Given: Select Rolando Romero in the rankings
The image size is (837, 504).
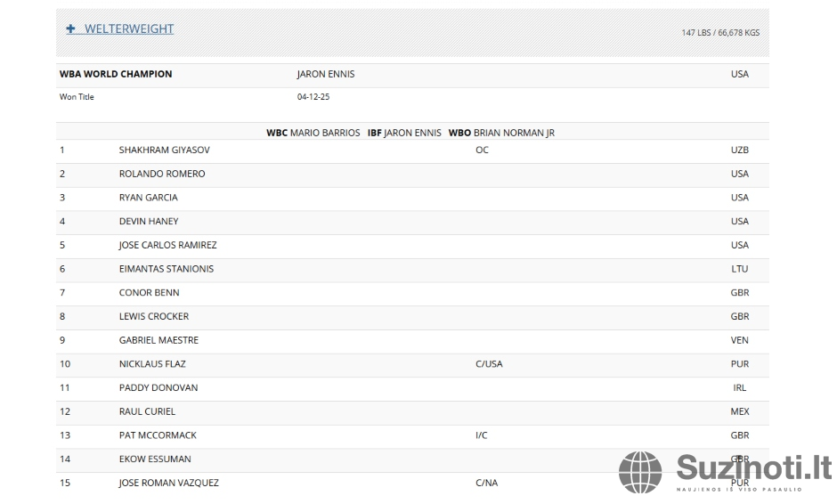Looking at the screenshot, I should click(x=161, y=174).
